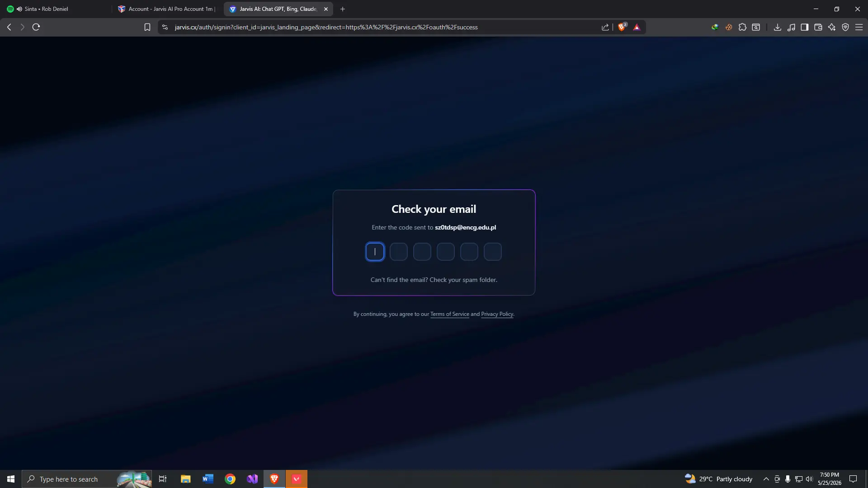Click the 'Check your email' heading
The image size is (868, 488).
(434, 209)
